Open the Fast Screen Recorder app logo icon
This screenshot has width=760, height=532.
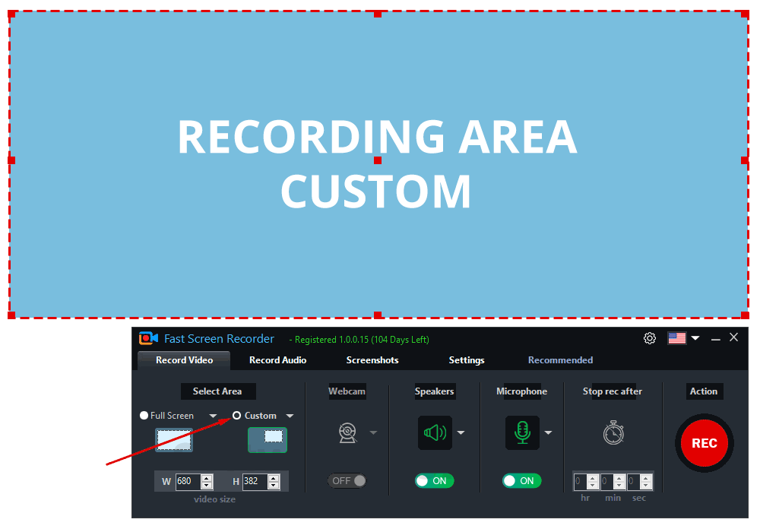pyautogui.click(x=147, y=337)
